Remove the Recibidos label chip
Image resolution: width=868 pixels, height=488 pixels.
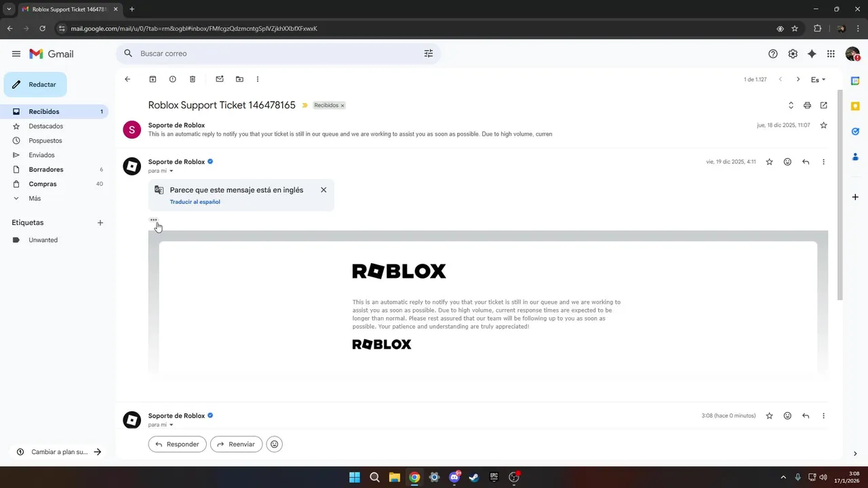(342, 106)
